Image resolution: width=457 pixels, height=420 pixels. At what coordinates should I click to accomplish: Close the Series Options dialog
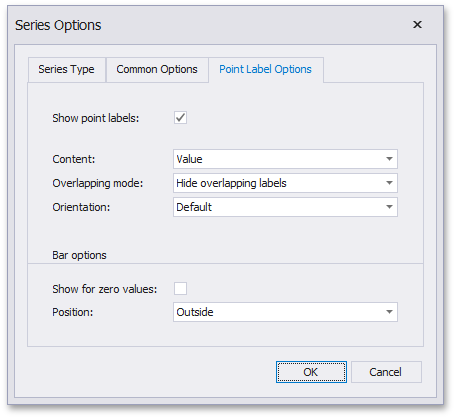[x=417, y=25]
